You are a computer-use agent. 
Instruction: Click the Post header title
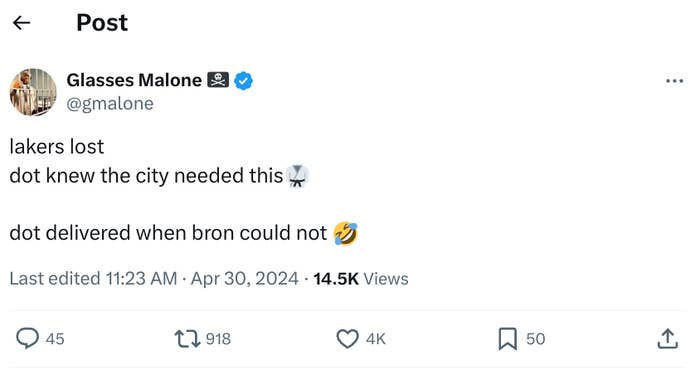[x=102, y=22]
